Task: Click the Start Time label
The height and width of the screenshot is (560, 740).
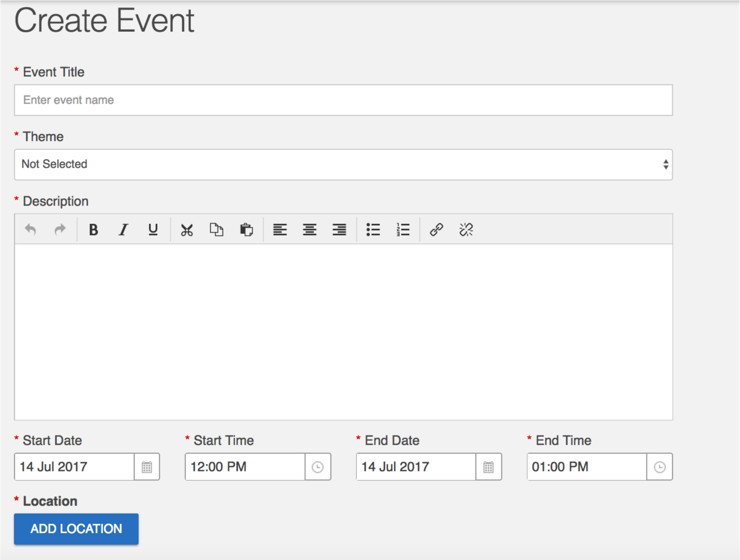Action: pyautogui.click(x=224, y=440)
